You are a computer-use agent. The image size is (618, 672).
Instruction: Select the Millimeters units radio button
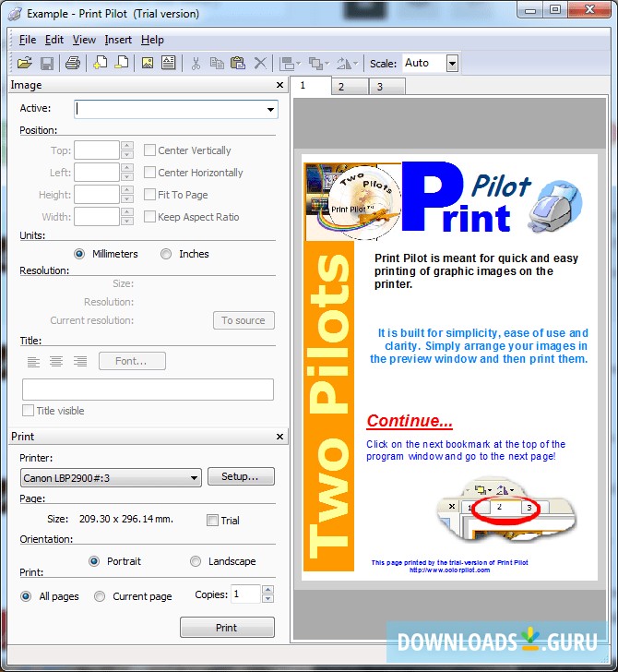click(x=79, y=254)
